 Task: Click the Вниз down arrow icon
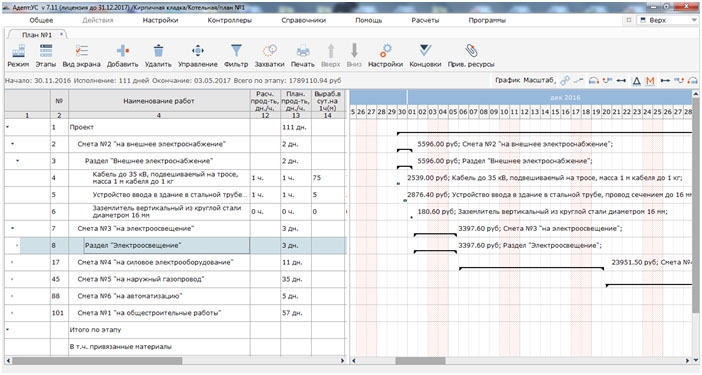[354, 51]
